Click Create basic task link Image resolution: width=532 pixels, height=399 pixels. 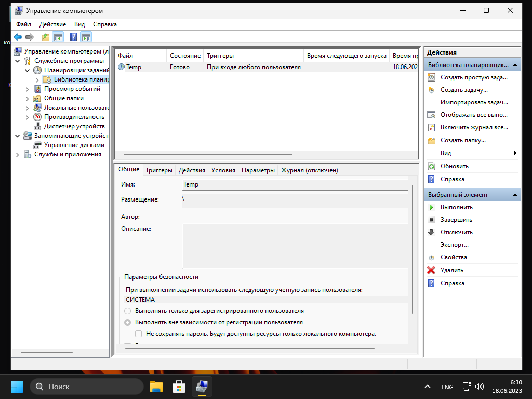[x=473, y=77]
